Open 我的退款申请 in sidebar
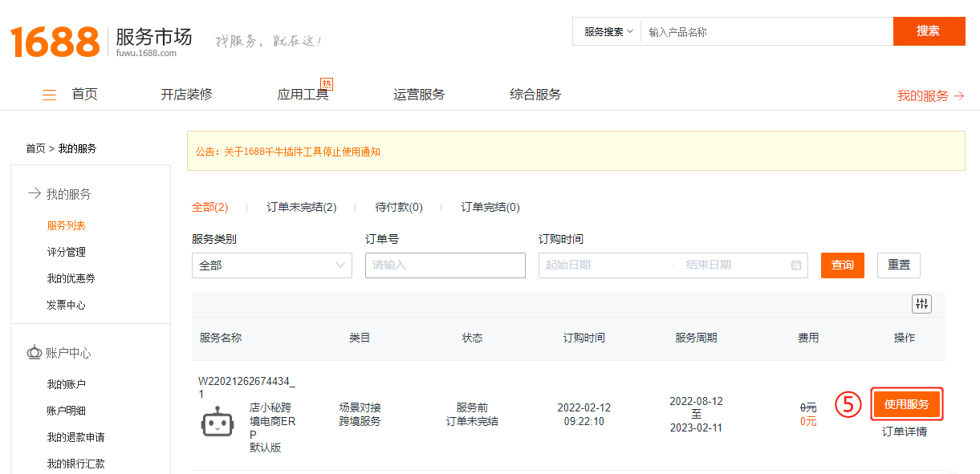Viewport: 980px width, 474px height. pos(76,437)
